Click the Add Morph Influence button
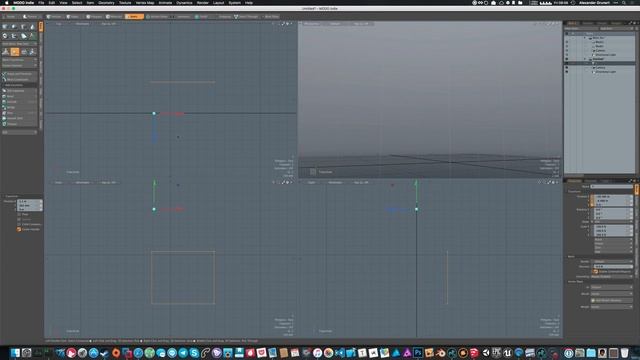 click(x=612, y=300)
